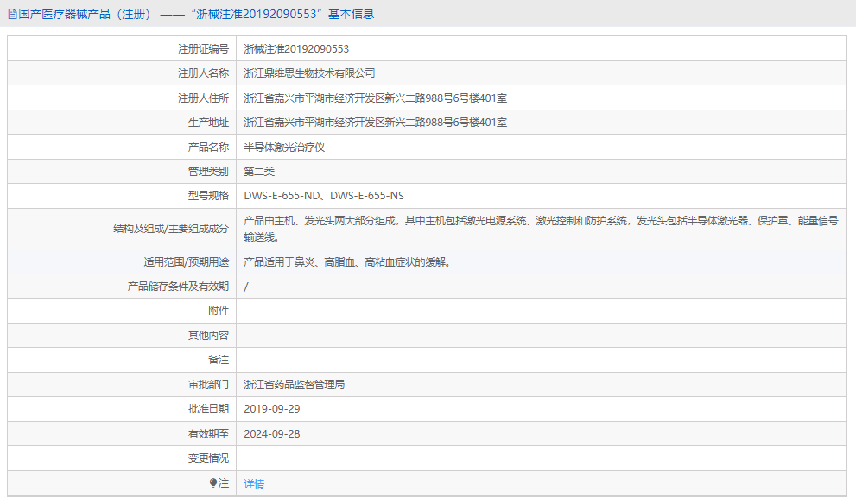Image resolution: width=856 pixels, height=504 pixels.
Task: Select the 审批部门 value 浙江省药品监督管理局
Action: click(x=299, y=384)
